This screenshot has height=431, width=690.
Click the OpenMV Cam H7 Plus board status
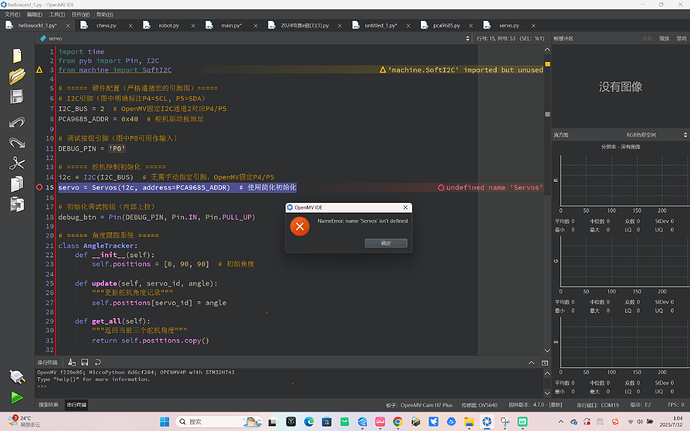tap(419, 405)
